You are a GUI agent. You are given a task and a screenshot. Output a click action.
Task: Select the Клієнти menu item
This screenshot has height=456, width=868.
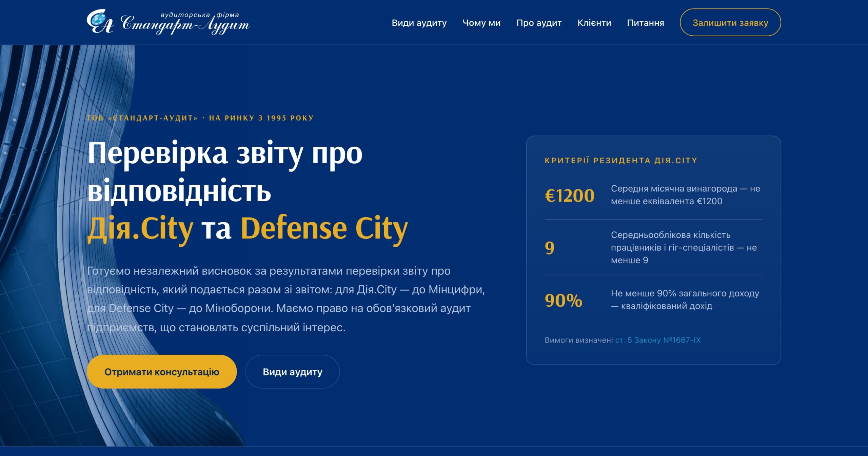594,23
